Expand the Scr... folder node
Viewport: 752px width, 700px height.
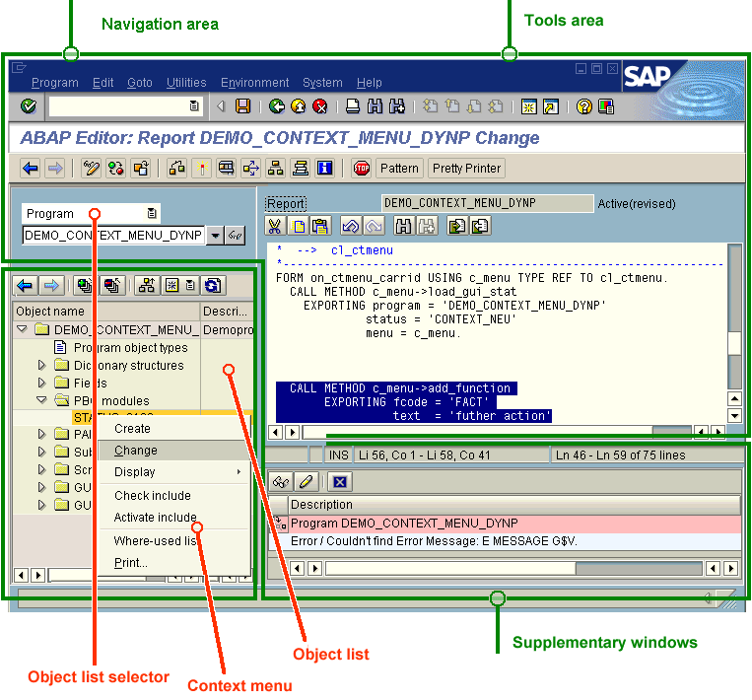[x=42, y=469]
